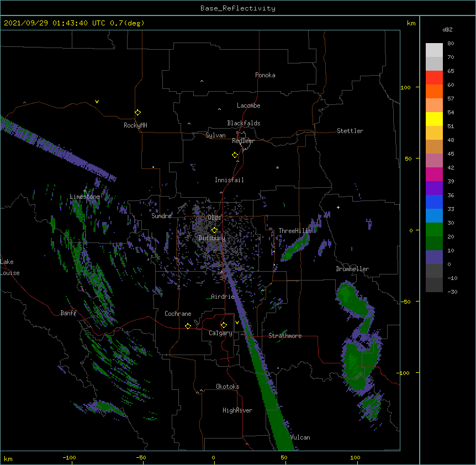Click the purple radar streak northwest of Limestone
Viewport: 476px width, 465px height.
(57, 149)
